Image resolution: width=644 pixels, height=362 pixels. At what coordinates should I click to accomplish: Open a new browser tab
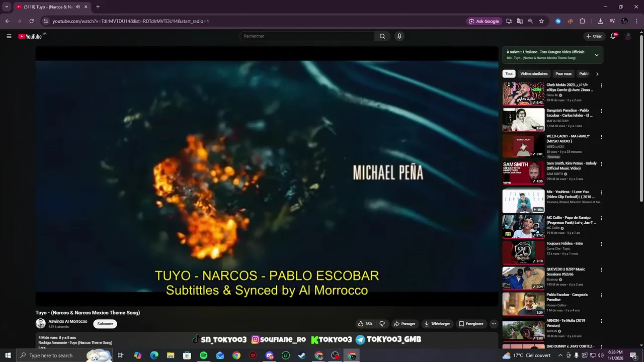pos(98,7)
